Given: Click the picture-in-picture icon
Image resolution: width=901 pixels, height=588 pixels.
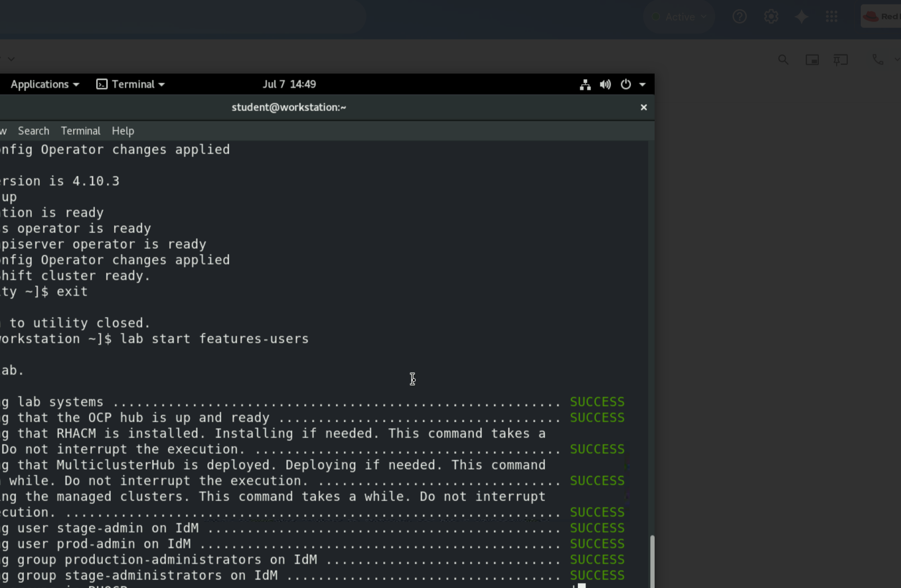Looking at the screenshot, I should tap(812, 60).
